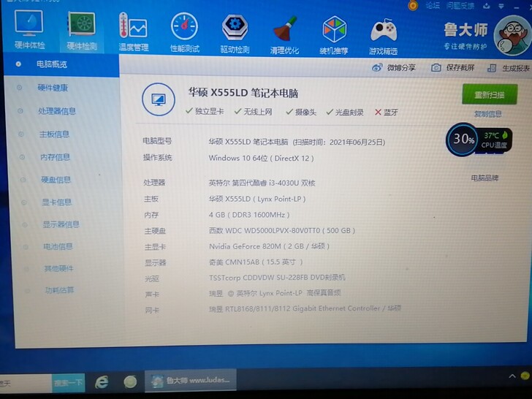Click the 37℃ CPU温度 indicator
532x399 pixels.
tap(495, 140)
